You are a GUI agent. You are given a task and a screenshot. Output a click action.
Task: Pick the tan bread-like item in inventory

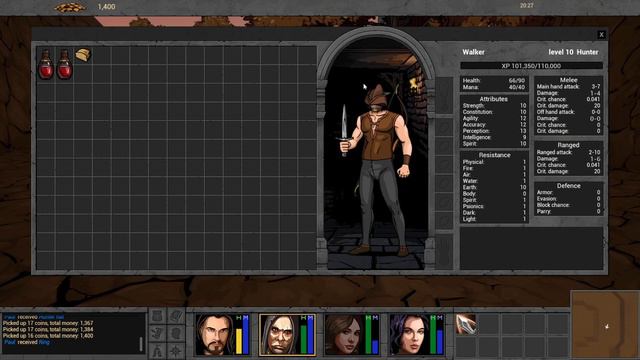coord(83,55)
